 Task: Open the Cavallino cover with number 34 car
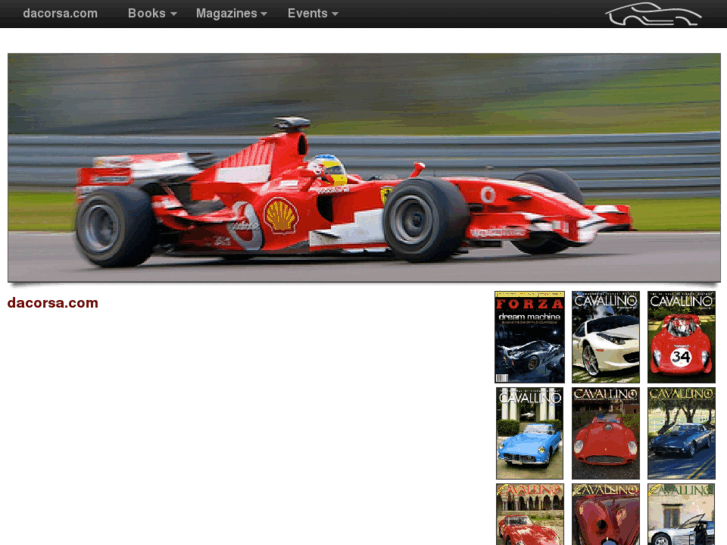(681, 337)
